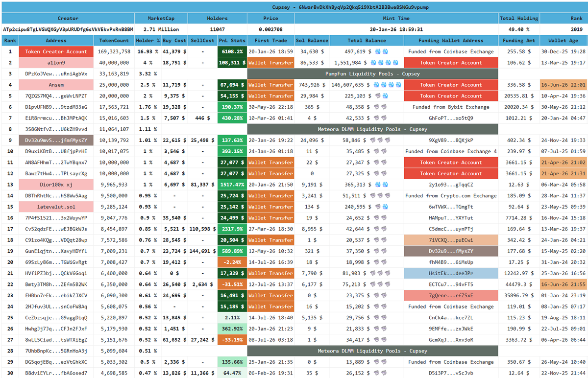588x378 pixels.
Task: Click the whale icons beside 497,619 $
Action: coord(381,51)
